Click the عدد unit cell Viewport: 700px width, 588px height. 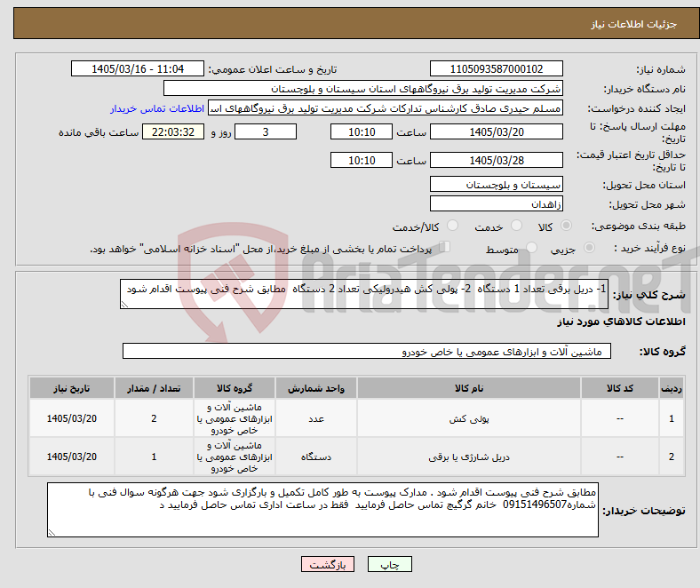[316, 418]
